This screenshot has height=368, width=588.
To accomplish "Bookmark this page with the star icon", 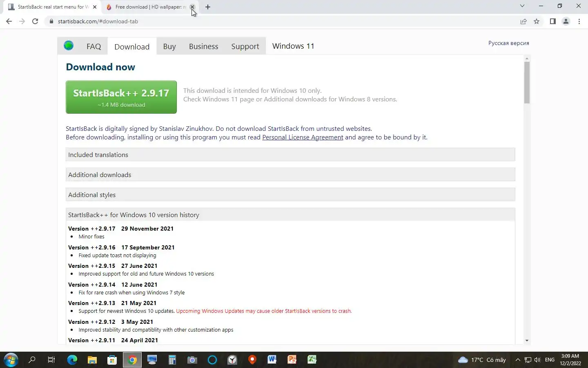I will [537, 21].
